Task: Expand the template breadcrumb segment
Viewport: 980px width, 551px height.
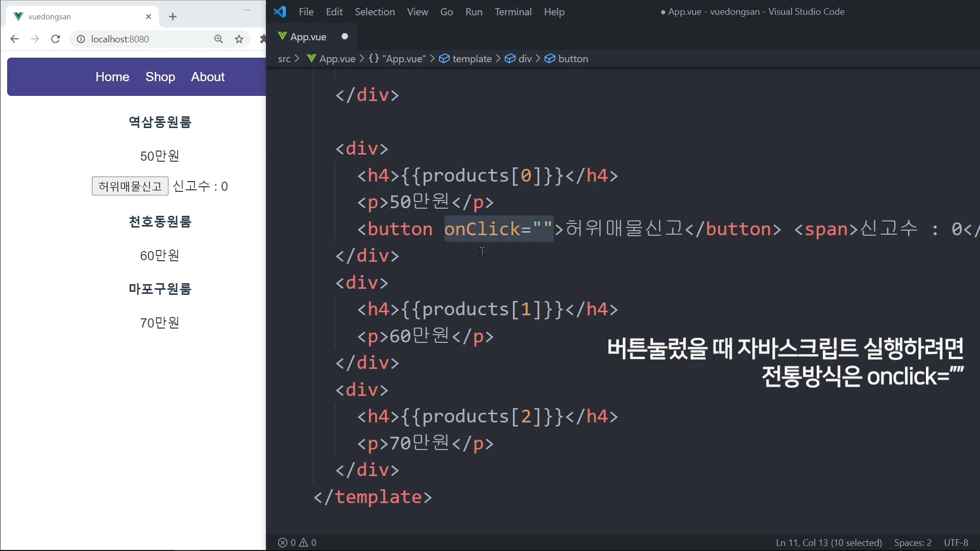Action: click(472, 59)
